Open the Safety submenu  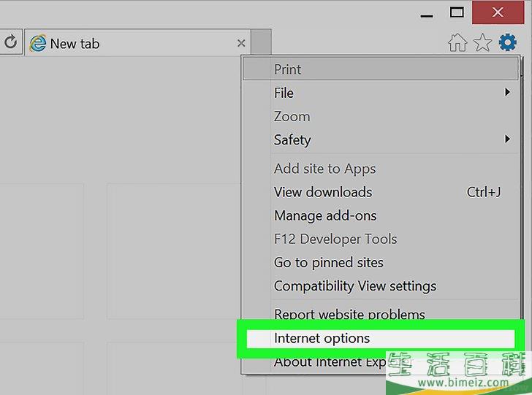[381, 139]
